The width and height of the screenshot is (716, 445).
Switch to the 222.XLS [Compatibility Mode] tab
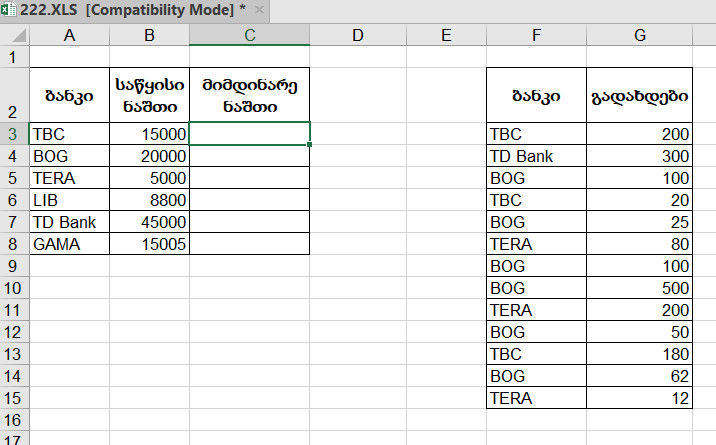(135, 10)
